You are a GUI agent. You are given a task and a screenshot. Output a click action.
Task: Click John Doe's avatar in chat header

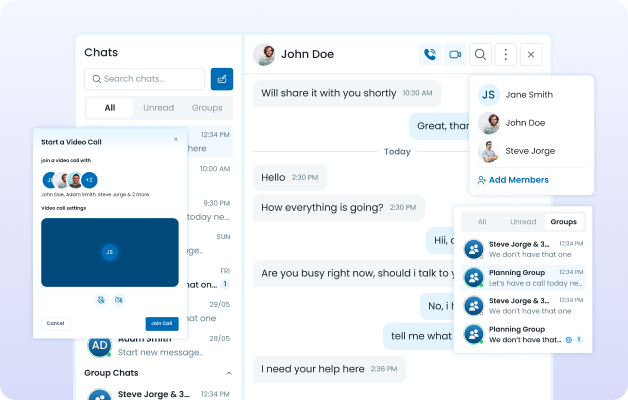(264, 55)
